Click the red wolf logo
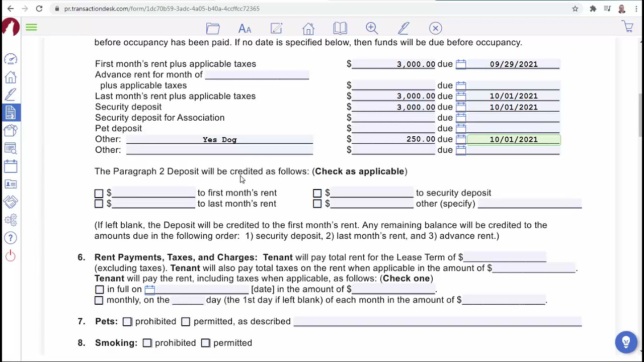 11,28
